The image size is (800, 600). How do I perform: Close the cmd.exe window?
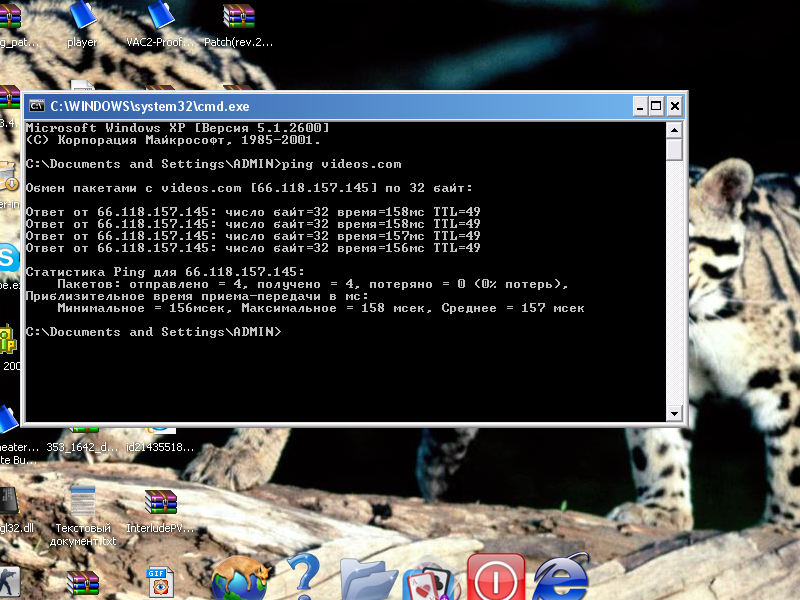pos(675,106)
